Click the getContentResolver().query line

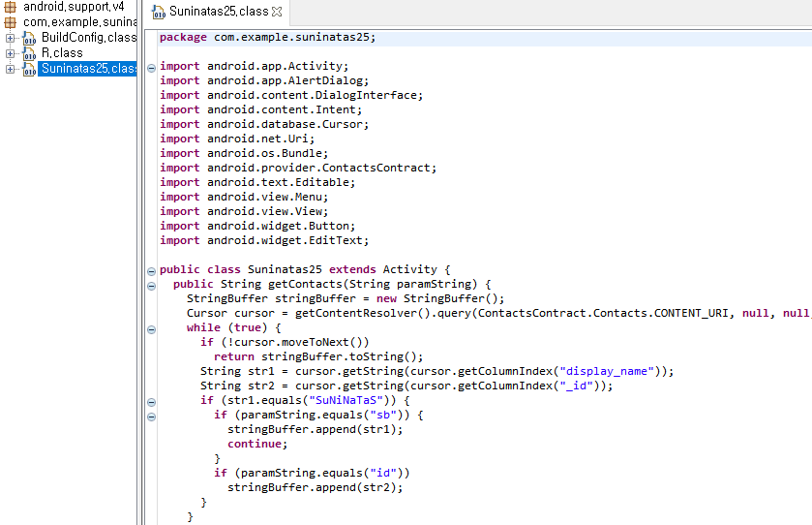[499, 313]
